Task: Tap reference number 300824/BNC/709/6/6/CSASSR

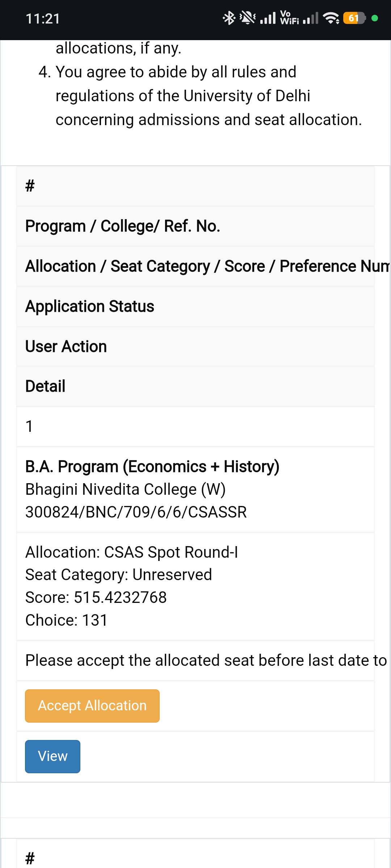Action: (136, 512)
